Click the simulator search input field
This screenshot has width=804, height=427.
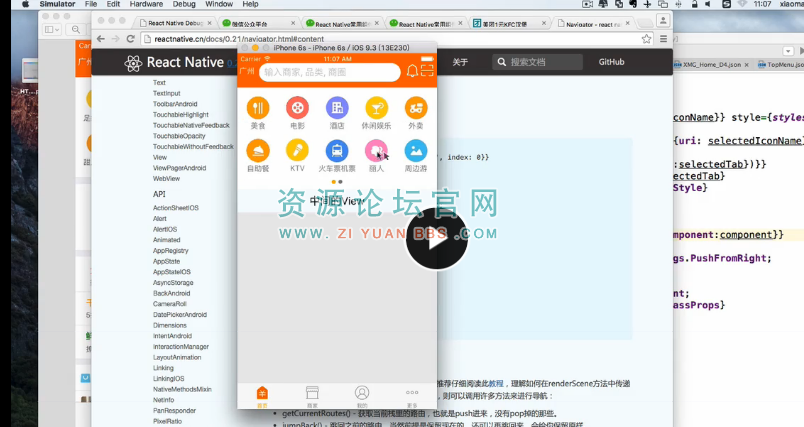click(330, 72)
